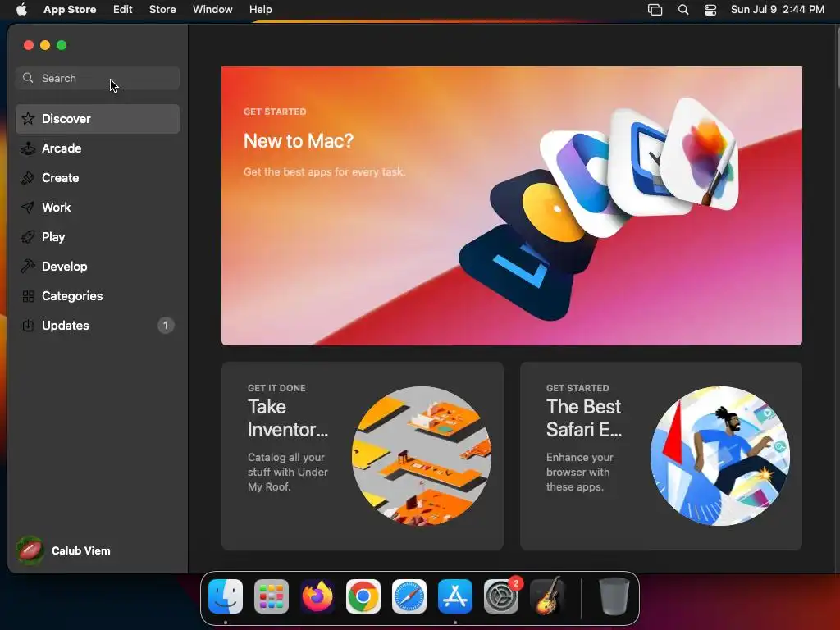Click the date and time in menu bar
Image resolution: width=840 pixels, height=630 pixels.
(778, 10)
